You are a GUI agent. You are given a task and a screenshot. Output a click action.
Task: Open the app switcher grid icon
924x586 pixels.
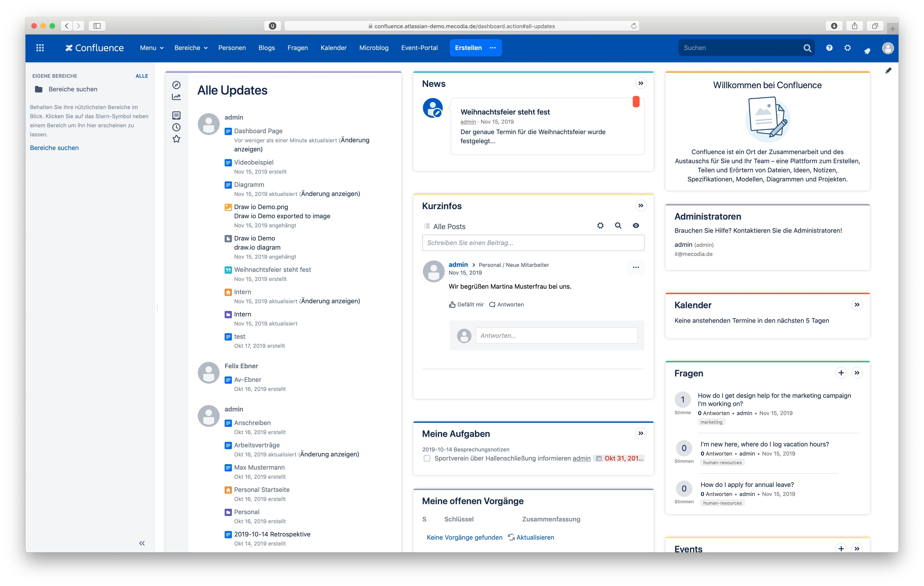point(40,48)
